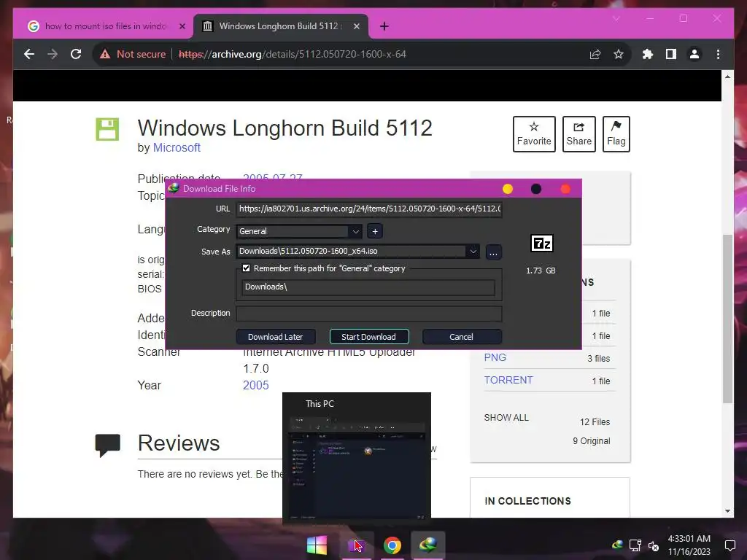Click the network tray icon

point(635,545)
